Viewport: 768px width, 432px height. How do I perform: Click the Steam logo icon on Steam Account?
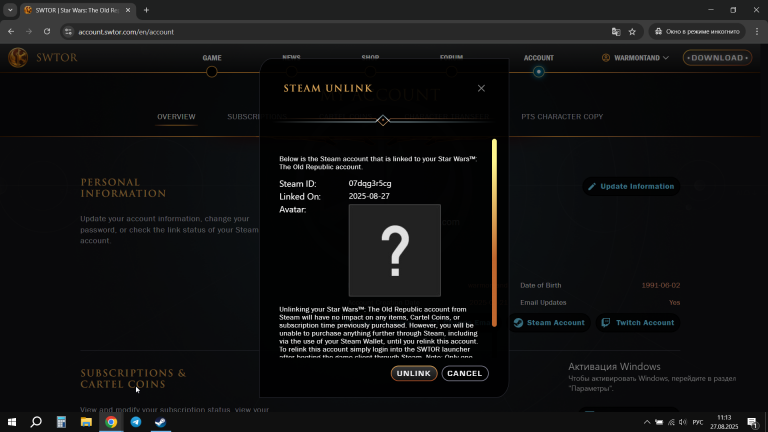pos(518,323)
